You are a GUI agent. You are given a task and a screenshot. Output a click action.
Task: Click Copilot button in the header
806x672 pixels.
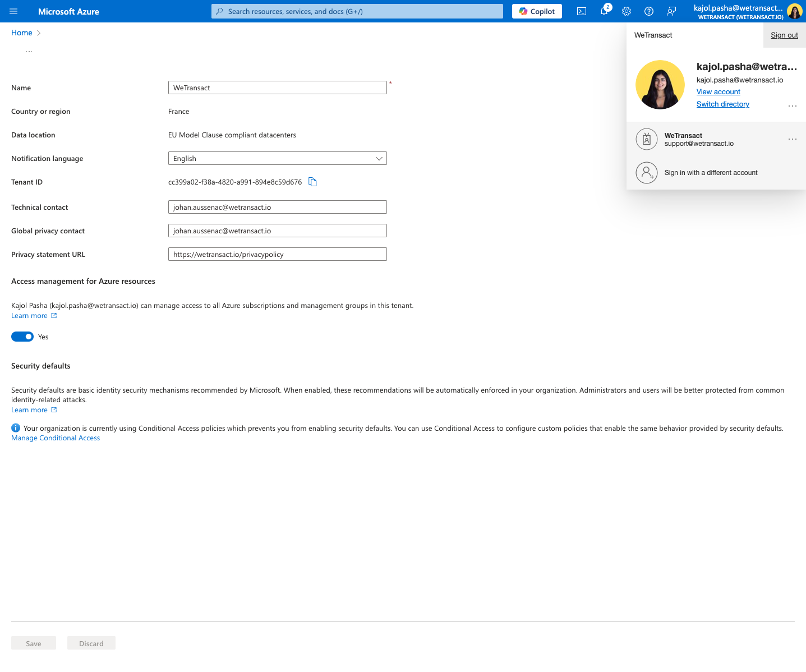[x=537, y=11]
